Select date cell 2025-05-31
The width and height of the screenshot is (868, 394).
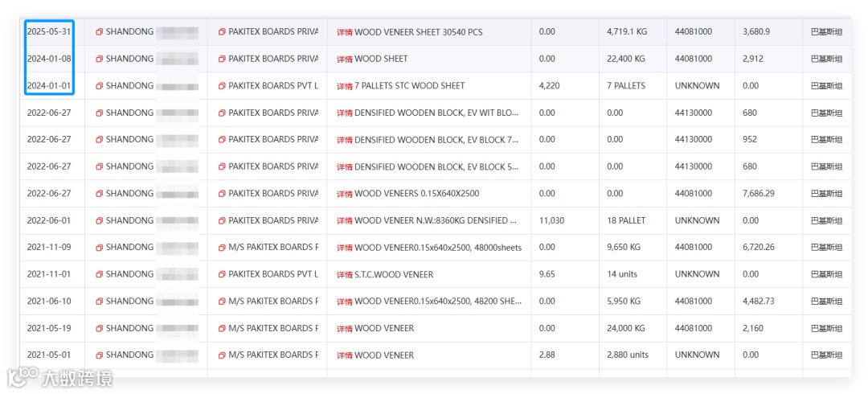[49, 31]
